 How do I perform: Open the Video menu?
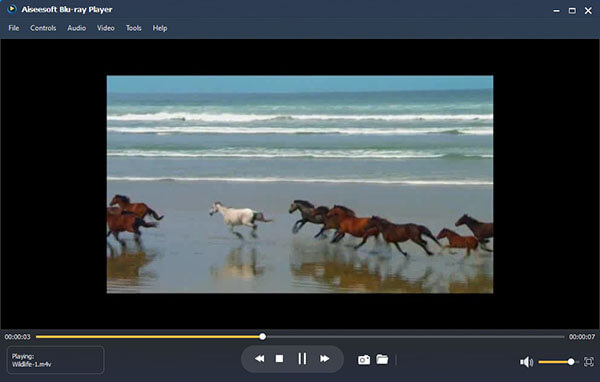coord(106,28)
